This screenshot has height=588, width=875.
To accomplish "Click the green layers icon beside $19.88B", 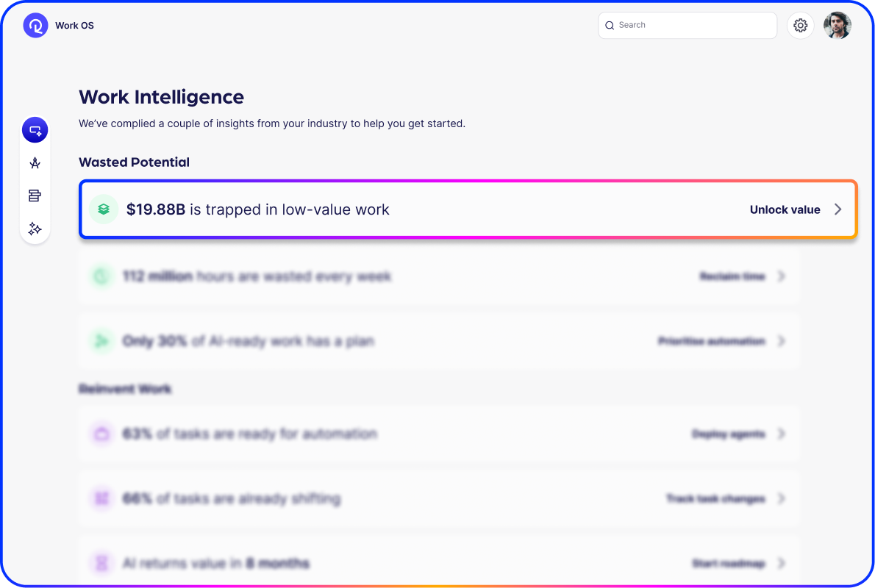I will point(104,209).
